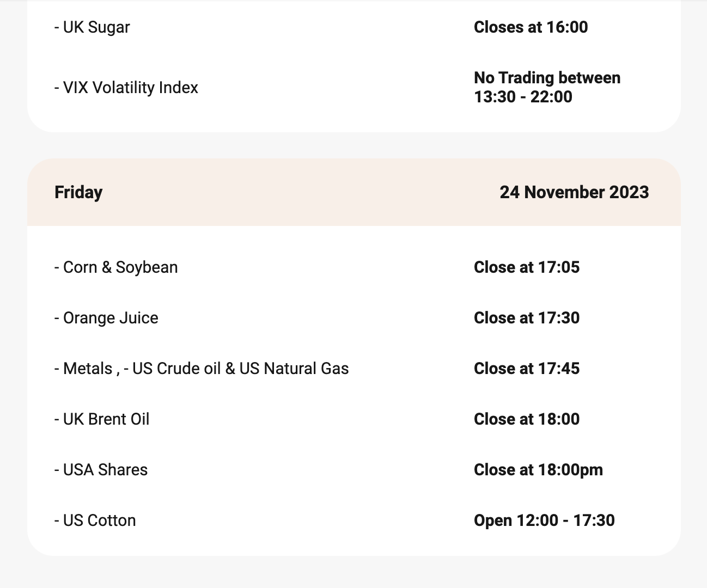
Task: Click the word Metals in the list
Action: [x=87, y=369]
